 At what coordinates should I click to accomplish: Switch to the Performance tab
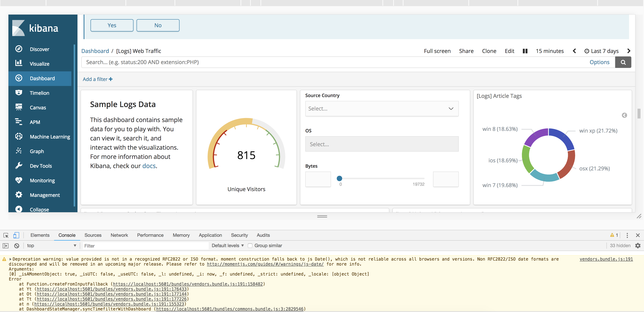[150, 235]
